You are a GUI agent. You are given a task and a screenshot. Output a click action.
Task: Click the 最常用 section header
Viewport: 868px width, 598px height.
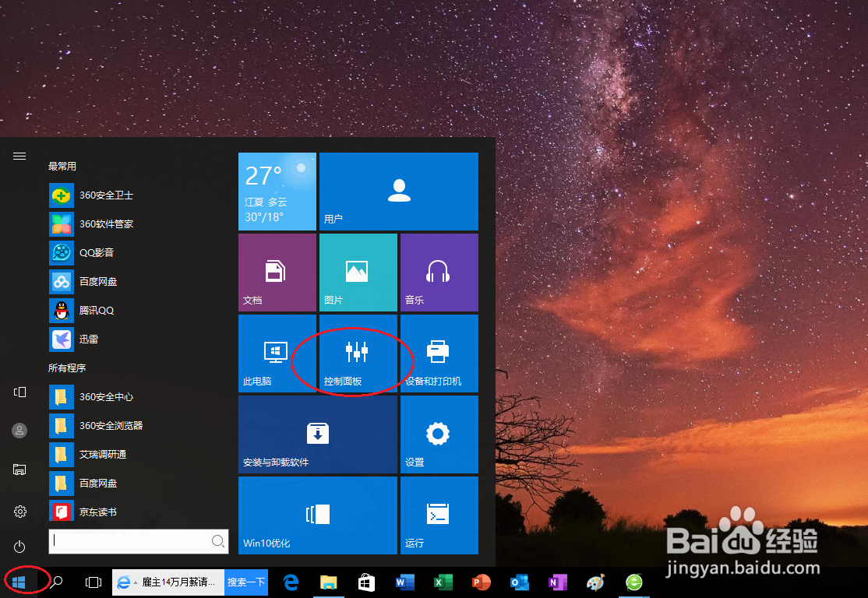pyautogui.click(x=62, y=166)
